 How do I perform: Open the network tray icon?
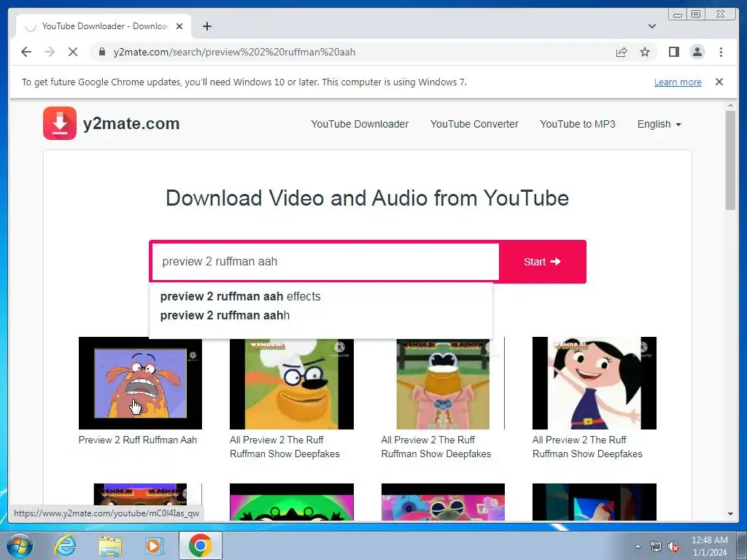tap(656, 546)
